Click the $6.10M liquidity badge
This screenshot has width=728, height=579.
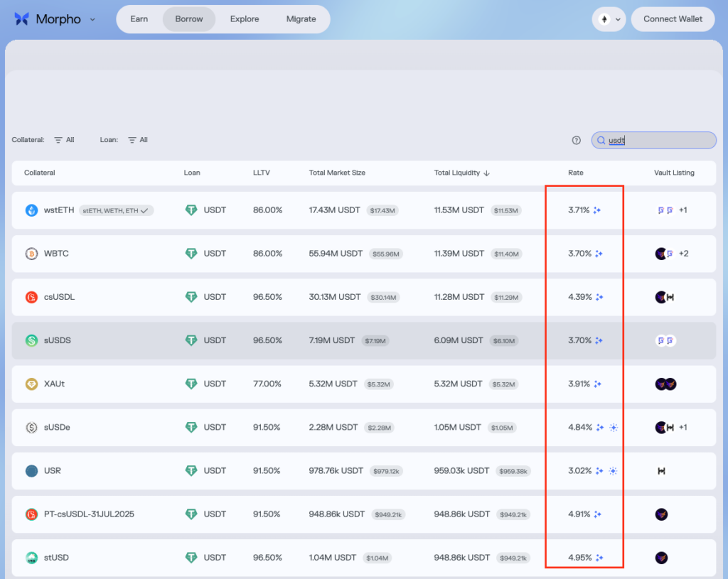[x=504, y=341]
